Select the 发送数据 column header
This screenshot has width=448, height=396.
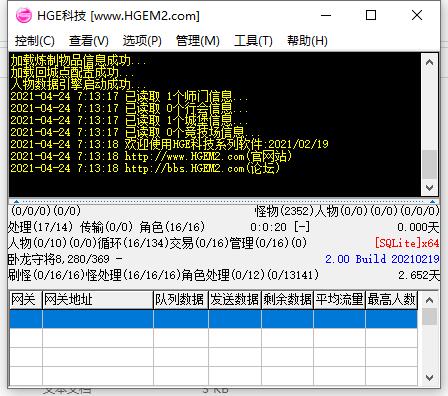coord(235,300)
